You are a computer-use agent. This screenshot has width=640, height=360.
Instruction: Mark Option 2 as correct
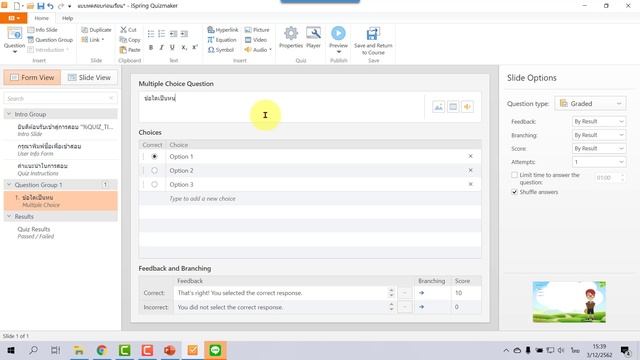pyautogui.click(x=154, y=170)
